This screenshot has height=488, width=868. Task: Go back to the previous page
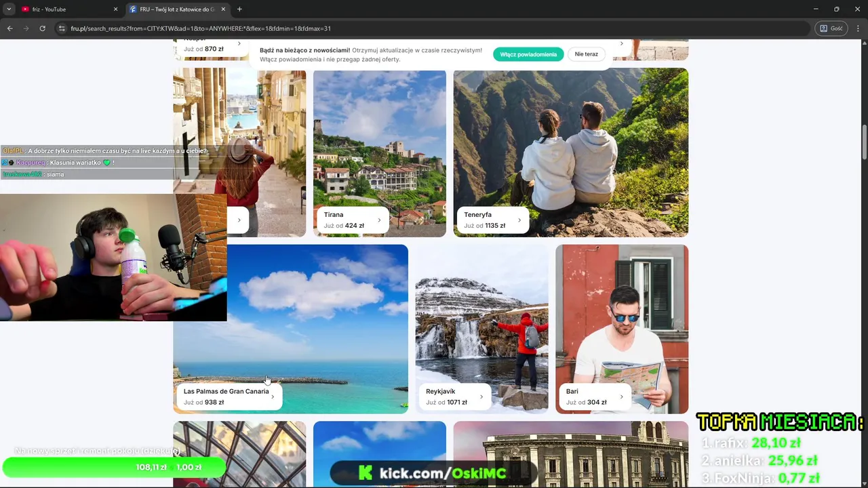point(9,28)
